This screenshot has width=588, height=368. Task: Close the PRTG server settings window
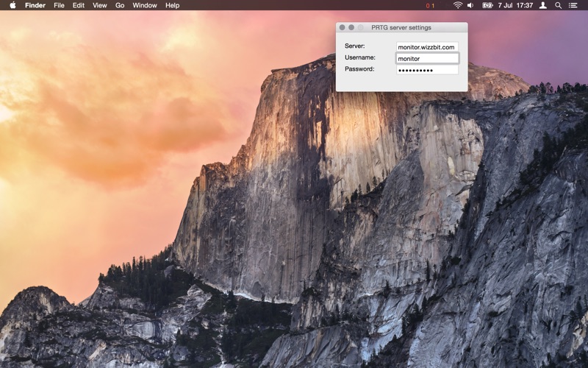(342, 27)
